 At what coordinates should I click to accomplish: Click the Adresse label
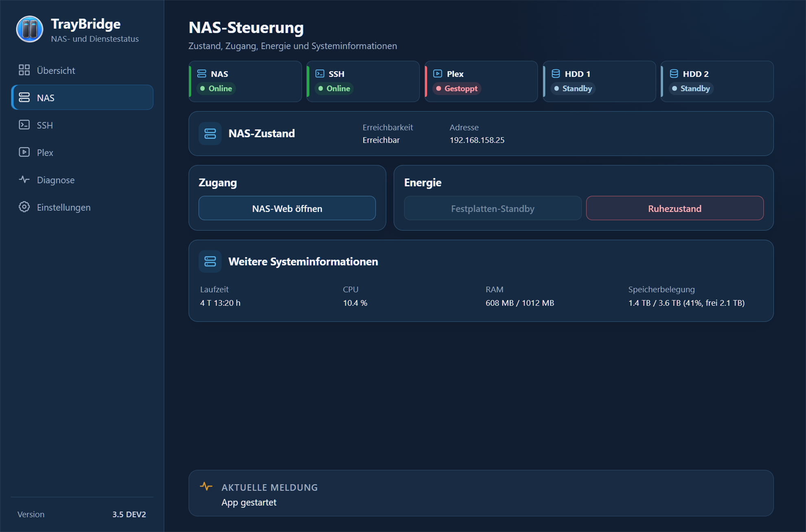tap(464, 127)
